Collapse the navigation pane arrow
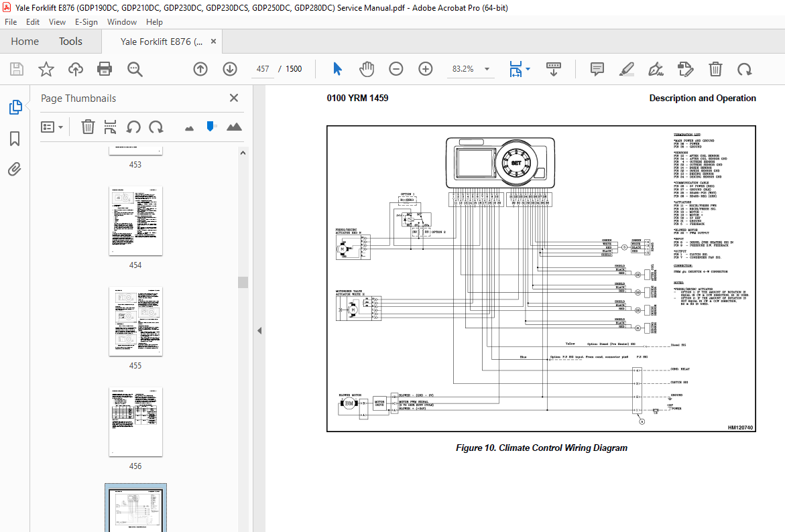Viewport: 785px width, 532px height. click(x=259, y=330)
